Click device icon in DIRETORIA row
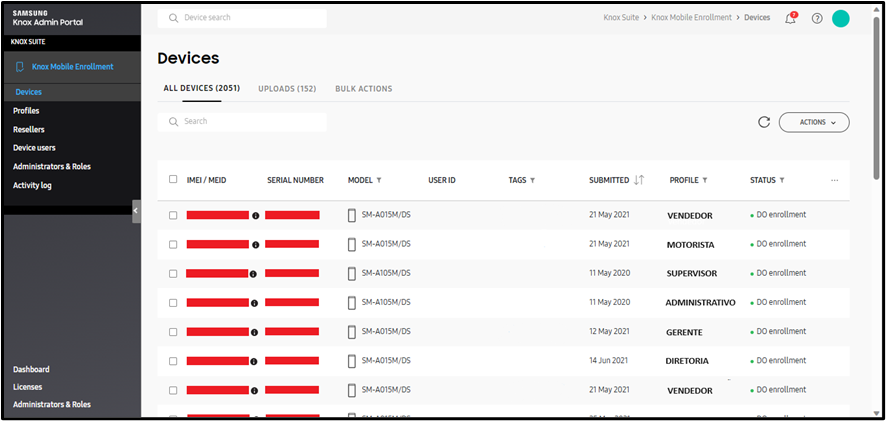Screen dimensions: 886x421 click(x=351, y=361)
